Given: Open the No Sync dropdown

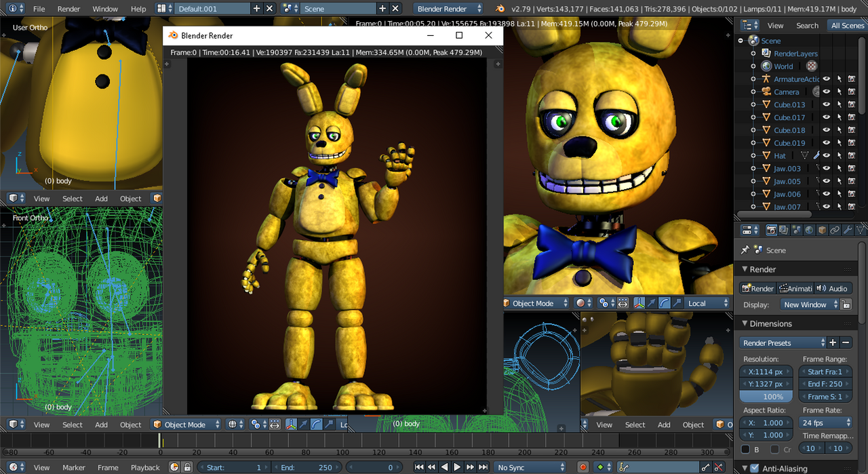Looking at the screenshot, I should [x=530, y=467].
